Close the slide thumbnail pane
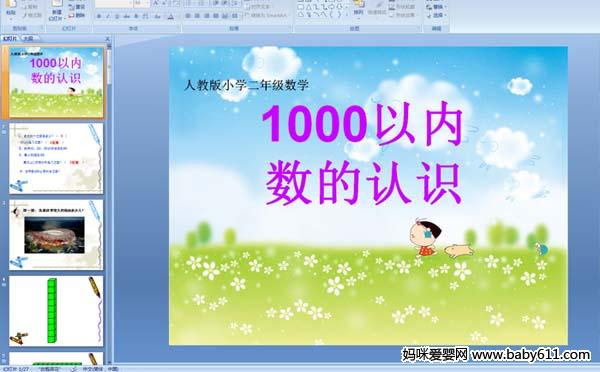 (108, 39)
